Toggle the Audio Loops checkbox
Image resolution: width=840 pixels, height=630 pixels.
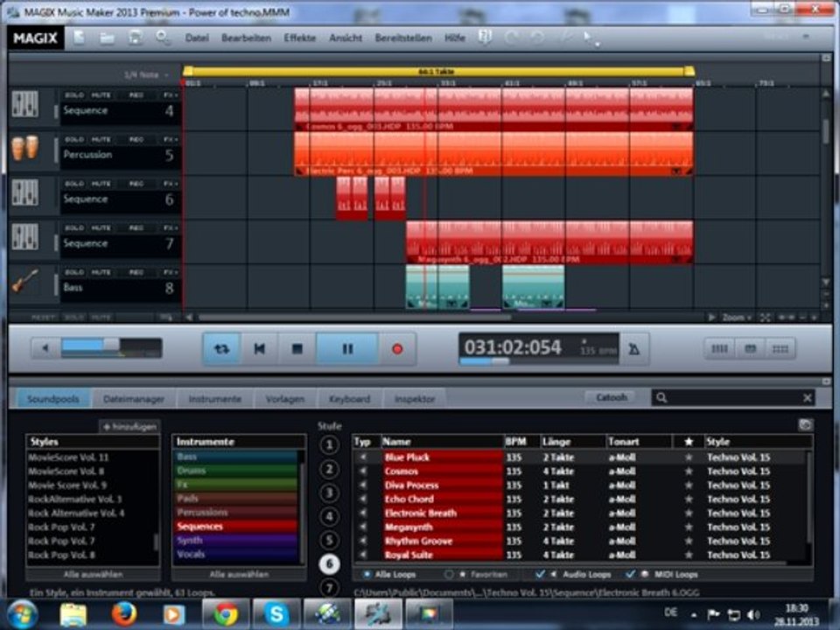(540, 574)
